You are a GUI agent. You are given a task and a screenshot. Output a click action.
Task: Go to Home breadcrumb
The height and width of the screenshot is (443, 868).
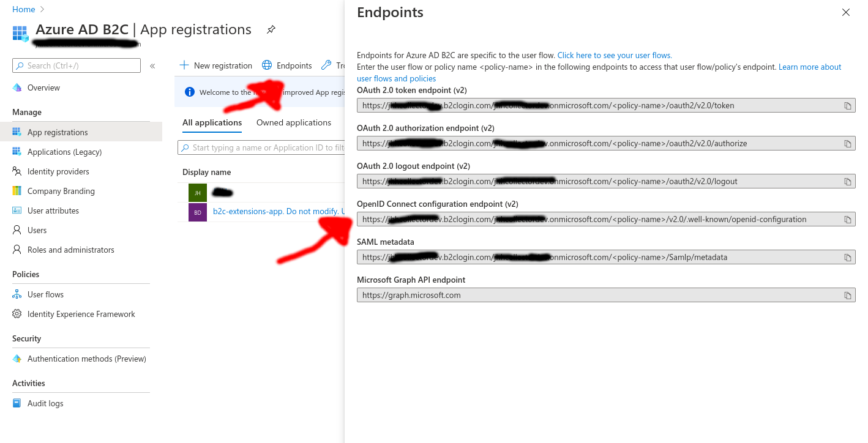click(23, 9)
